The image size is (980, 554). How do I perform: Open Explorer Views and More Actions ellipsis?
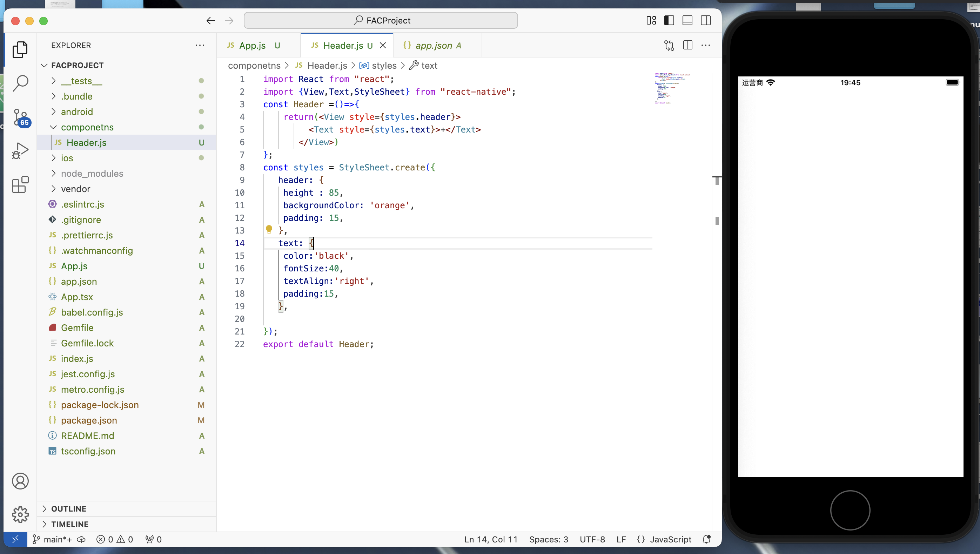(200, 45)
